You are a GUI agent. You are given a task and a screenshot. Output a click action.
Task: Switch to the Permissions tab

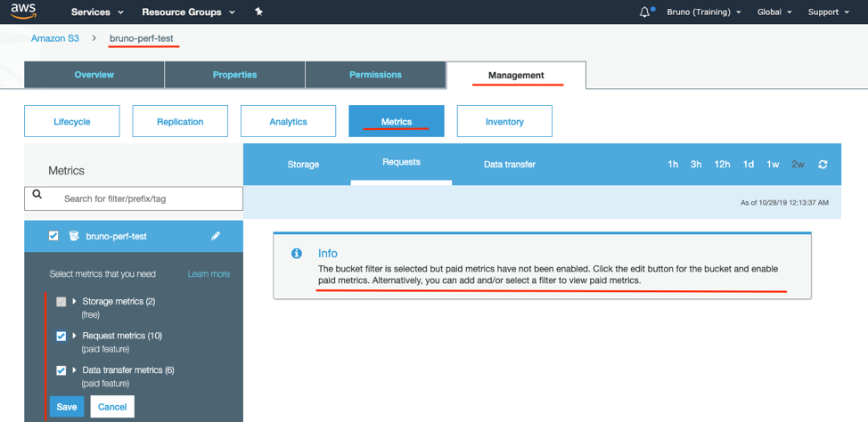tap(375, 75)
